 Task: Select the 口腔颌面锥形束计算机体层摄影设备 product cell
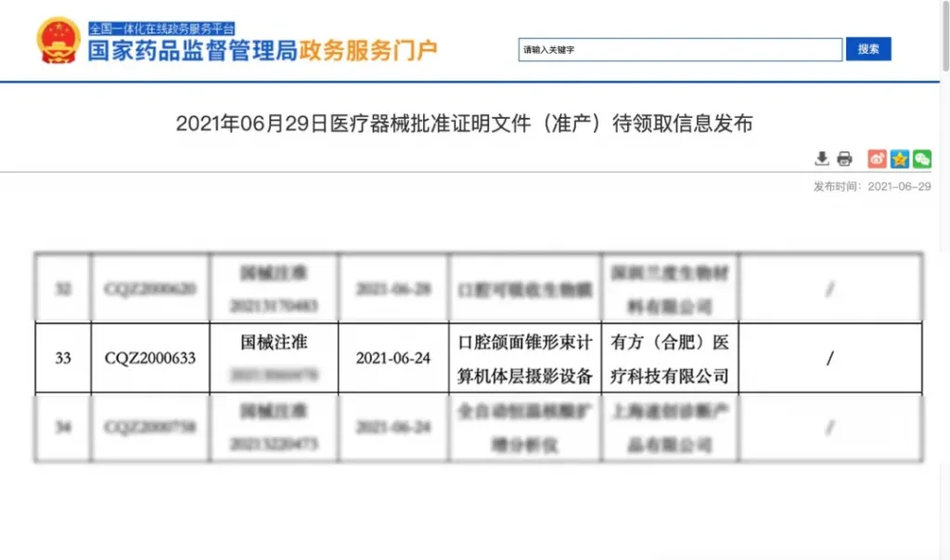coord(524,359)
